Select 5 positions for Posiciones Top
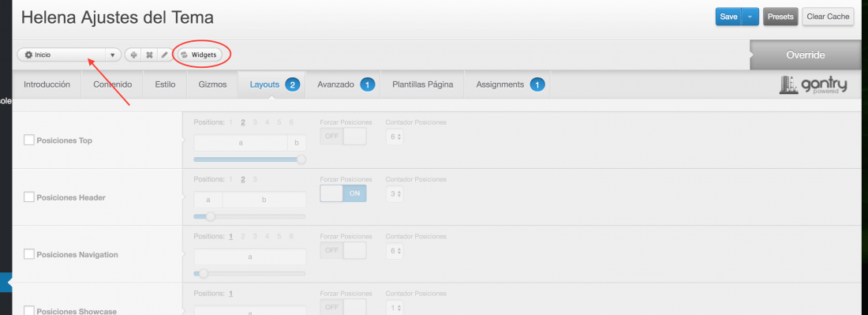The width and height of the screenshot is (868, 315). (x=279, y=122)
